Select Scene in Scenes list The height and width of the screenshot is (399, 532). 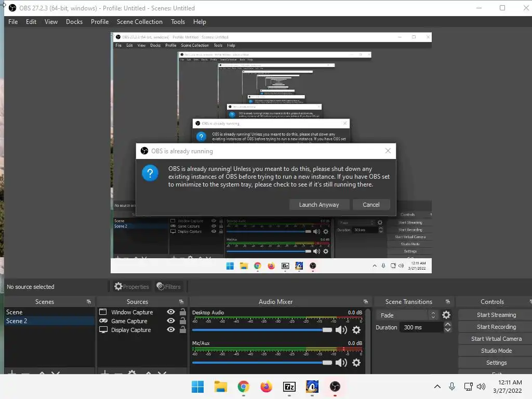[49, 312]
